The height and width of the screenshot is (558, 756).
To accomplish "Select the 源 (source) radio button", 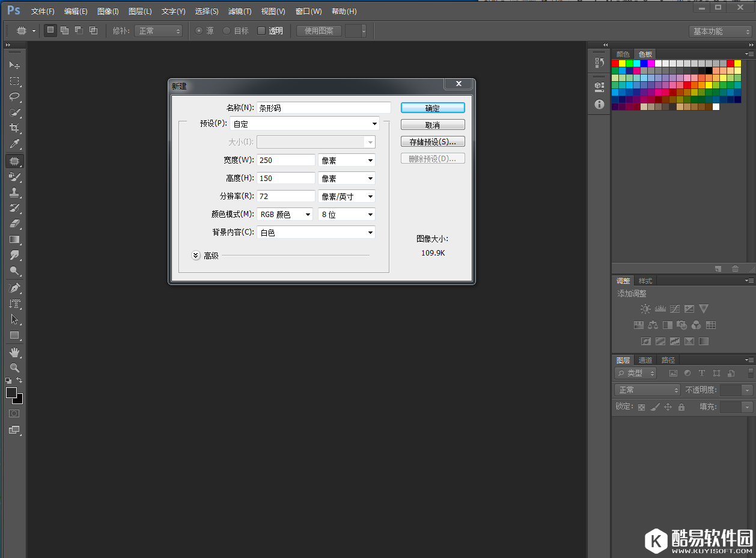I will 199,31.
